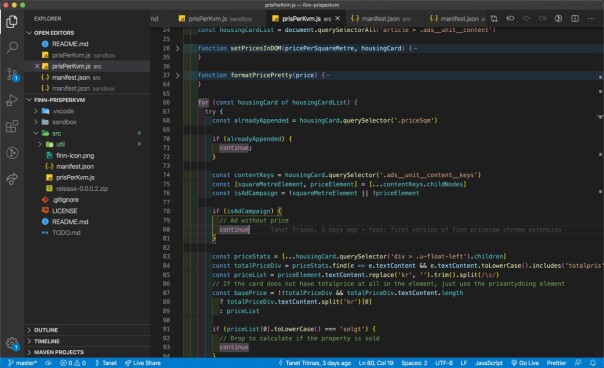Viewport: 604px width, 368px height.
Task: Click the LF end-of-line indicator
Action: pos(464,363)
